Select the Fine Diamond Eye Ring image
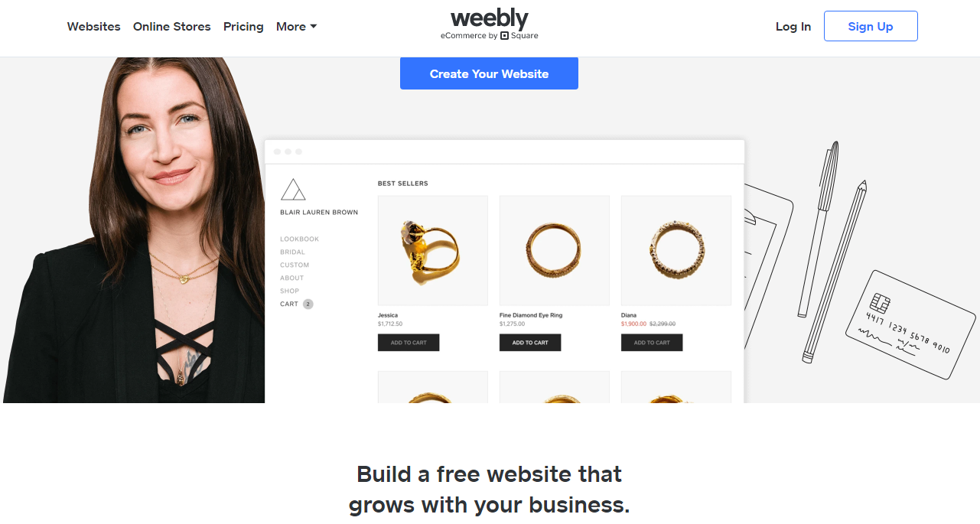 [x=555, y=251]
